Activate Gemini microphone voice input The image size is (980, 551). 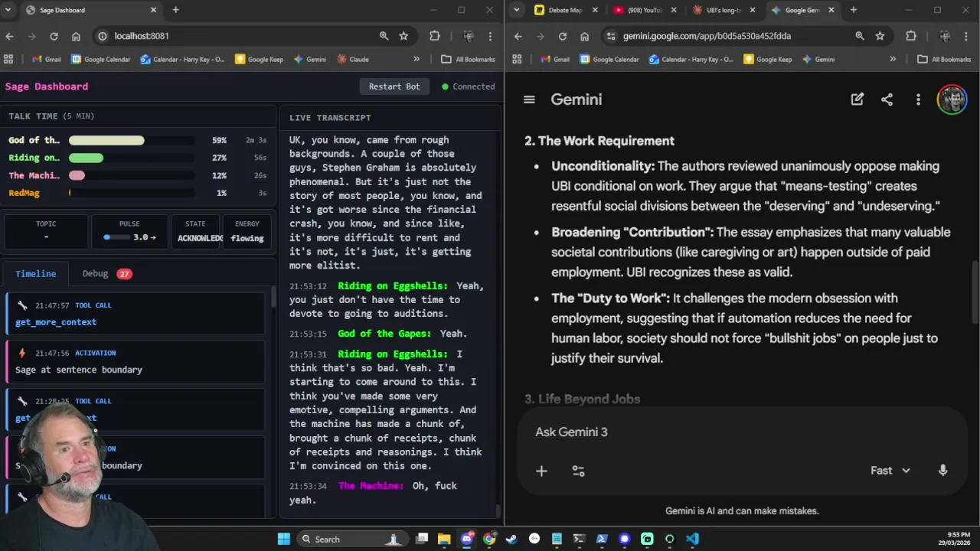[x=942, y=471]
